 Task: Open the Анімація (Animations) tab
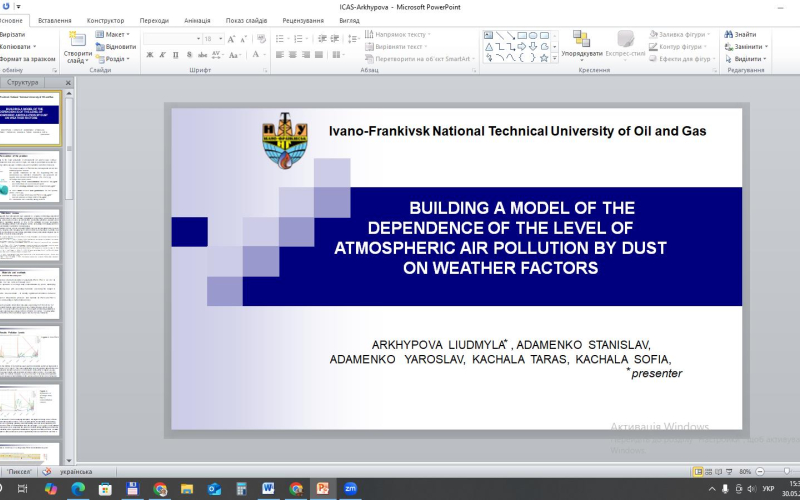coord(197,20)
